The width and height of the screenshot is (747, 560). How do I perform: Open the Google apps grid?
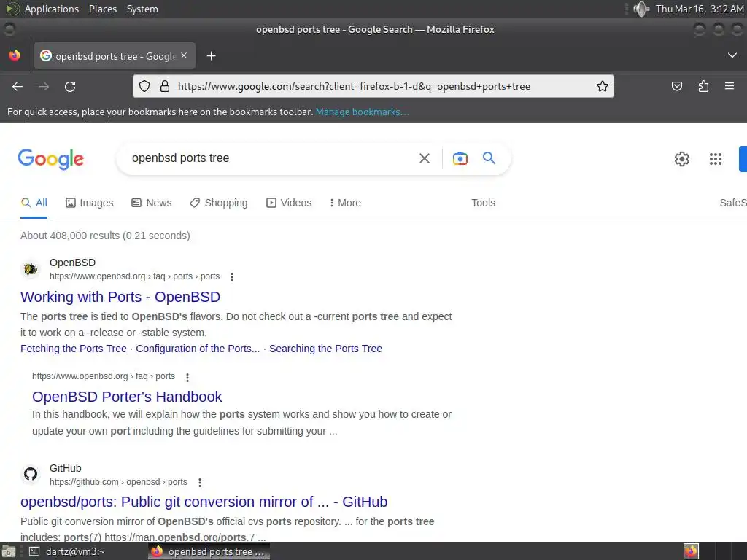pos(715,158)
